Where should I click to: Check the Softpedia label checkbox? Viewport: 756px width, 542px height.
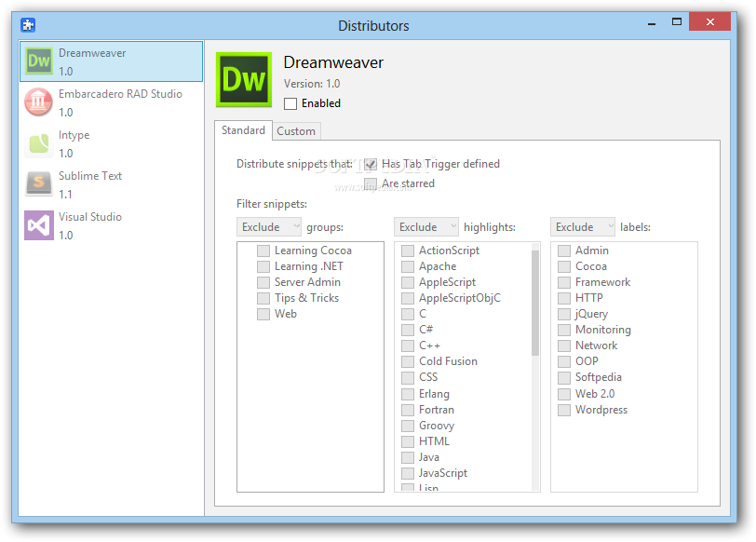564,377
